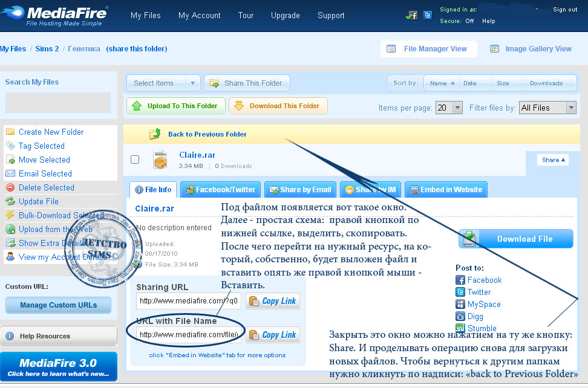Image resolution: width=588 pixels, height=388 pixels.
Task: Switch to the Embed in Website tab
Action: tap(446, 190)
